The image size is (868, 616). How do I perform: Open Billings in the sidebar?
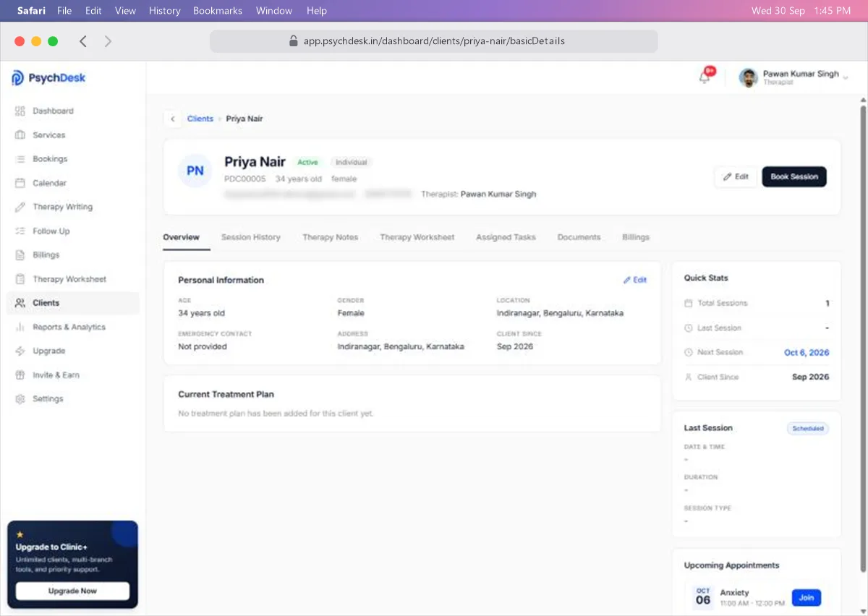click(72, 255)
